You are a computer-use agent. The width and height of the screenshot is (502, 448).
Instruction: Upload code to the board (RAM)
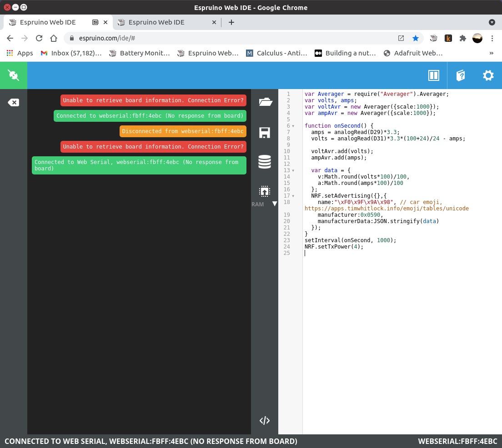point(265,191)
